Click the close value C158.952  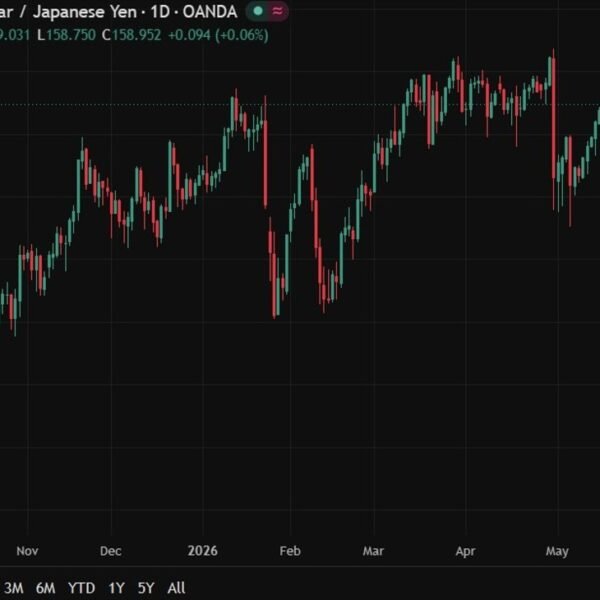[131, 35]
